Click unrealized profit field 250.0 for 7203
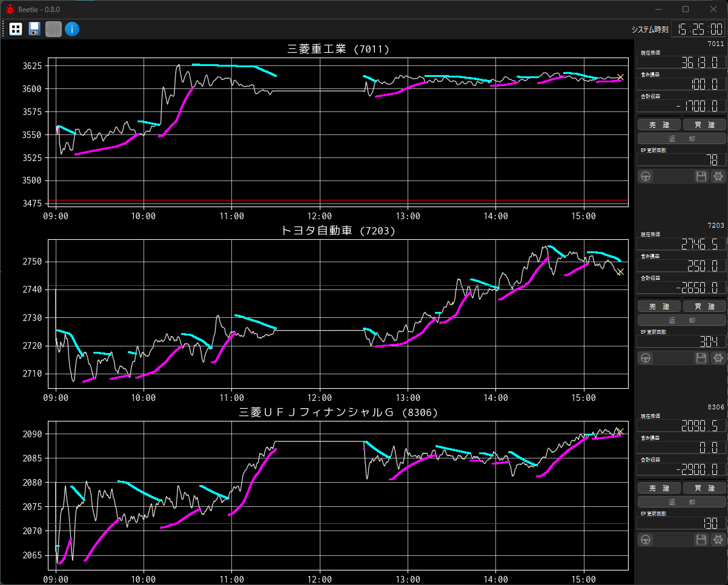The image size is (728, 585). point(681,266)
